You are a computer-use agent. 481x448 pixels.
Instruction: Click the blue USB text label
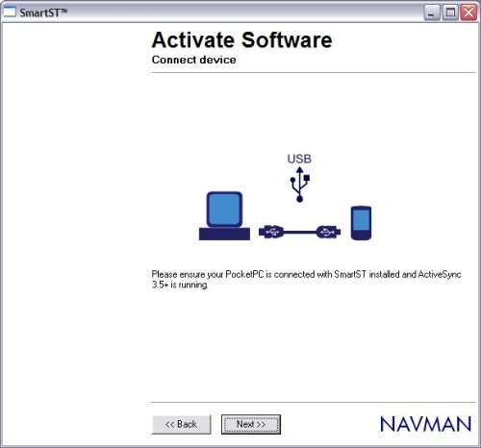299,159
